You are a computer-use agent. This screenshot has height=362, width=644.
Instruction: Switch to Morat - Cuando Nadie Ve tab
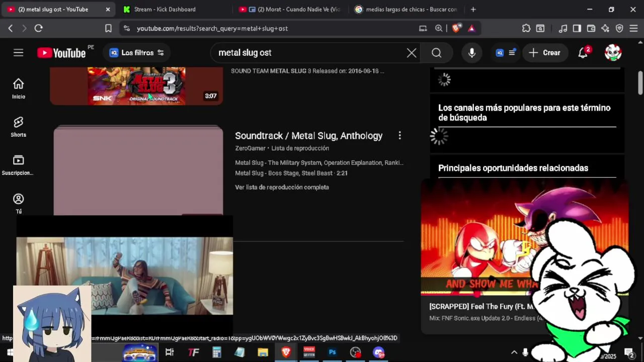click(x=290, y=10)
